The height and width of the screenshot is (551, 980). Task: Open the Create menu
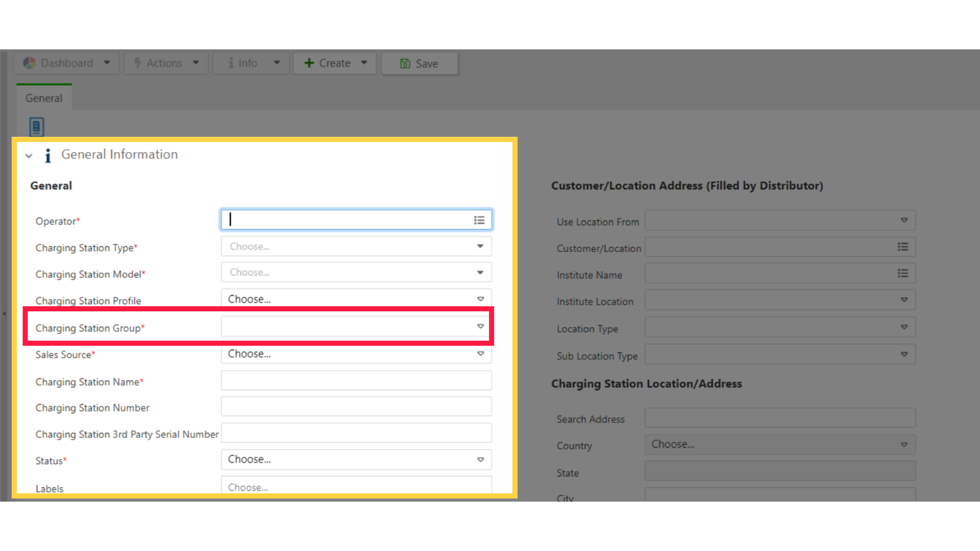coord(334,63)
